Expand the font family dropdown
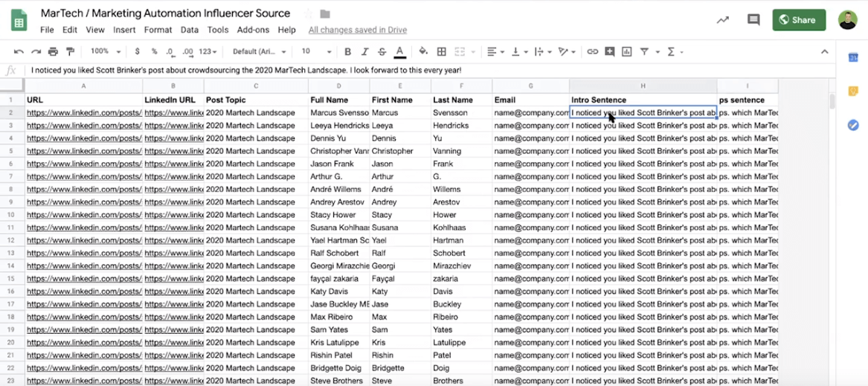Screen dimensions: 868x386 259,52
